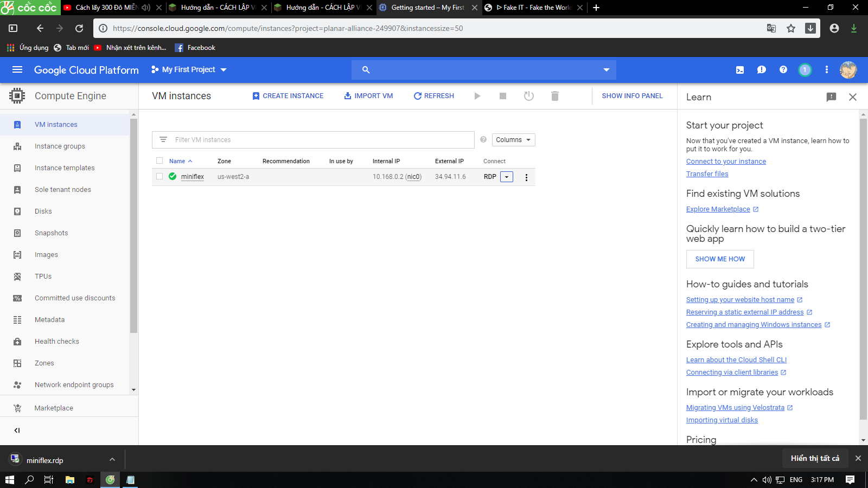
Task: Click the filter help question mark icon
Action: pos(483,140)
